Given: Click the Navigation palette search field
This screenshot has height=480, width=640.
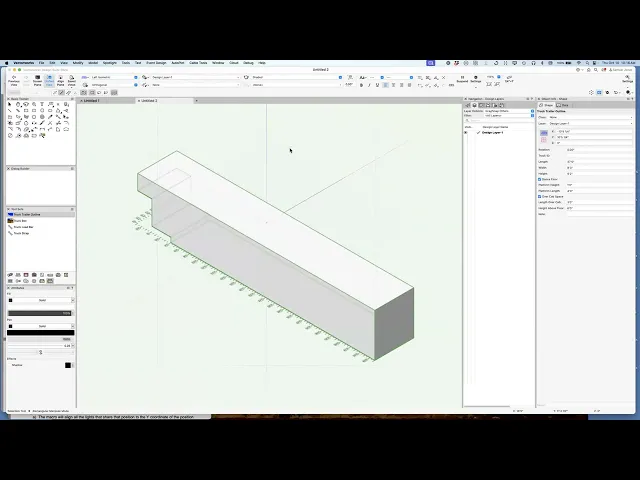Looking at the screenshot, I should pyautogui.click(x=501, y=120).
